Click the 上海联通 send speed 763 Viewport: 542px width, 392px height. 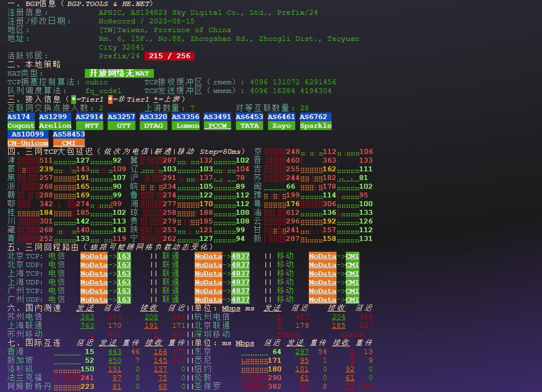[87, 326]
